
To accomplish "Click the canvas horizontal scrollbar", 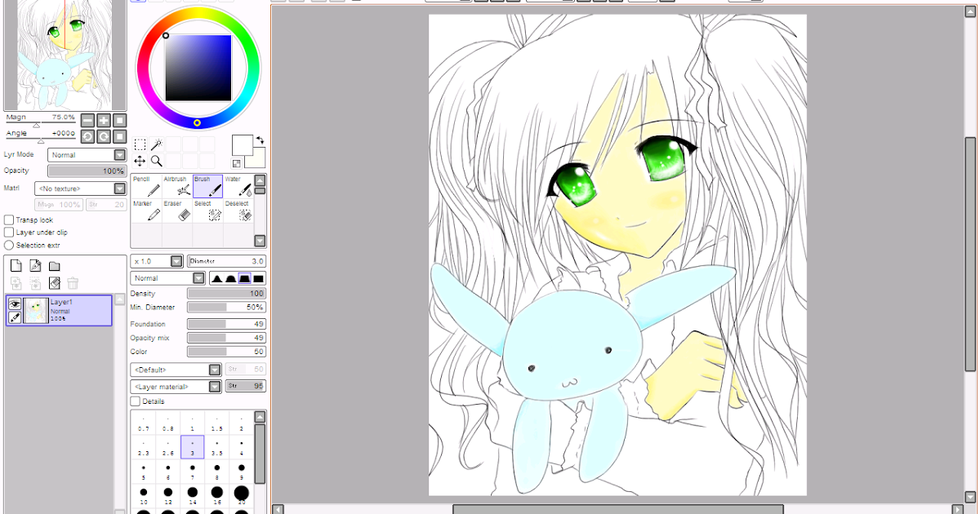I will (x=617, y=509).
